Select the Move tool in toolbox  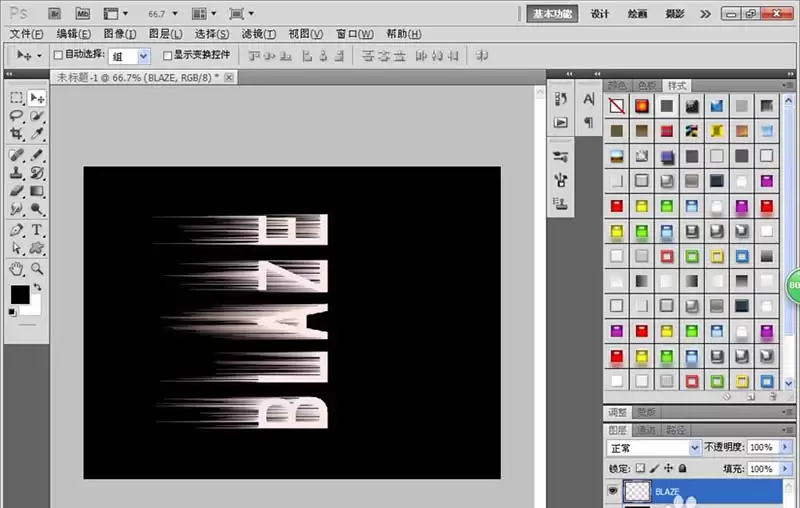(x=37, y=97)
